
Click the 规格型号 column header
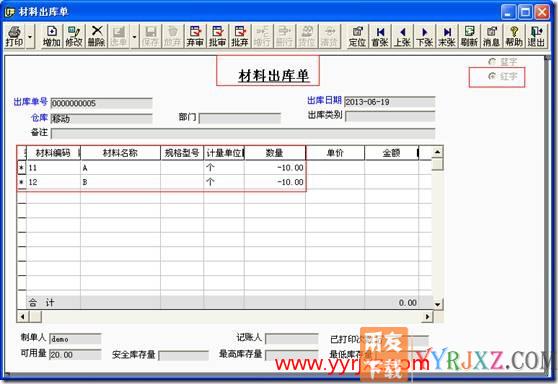[x=182, y=153]
